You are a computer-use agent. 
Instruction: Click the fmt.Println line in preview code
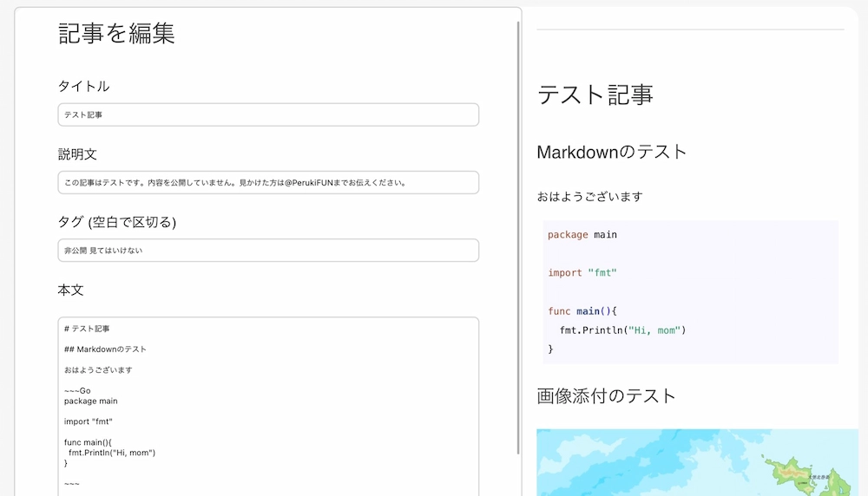[x=622, y=330]
